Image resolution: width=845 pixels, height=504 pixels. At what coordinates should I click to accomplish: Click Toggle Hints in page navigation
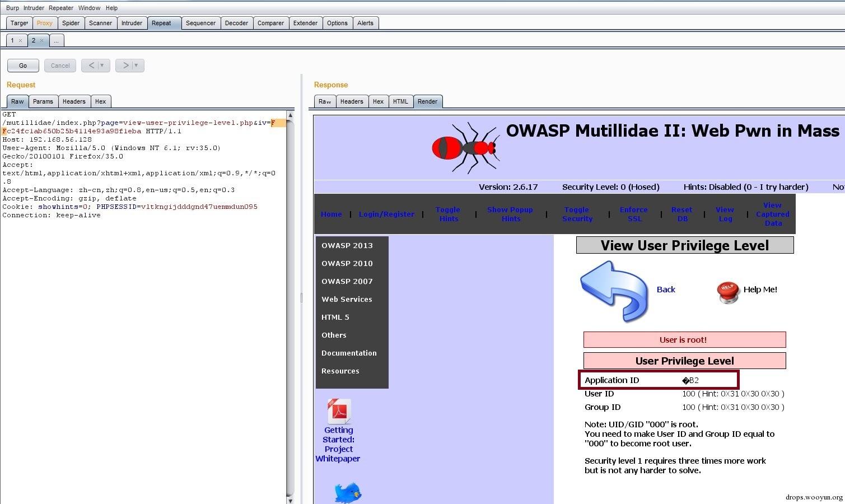[x=448, y=214]
